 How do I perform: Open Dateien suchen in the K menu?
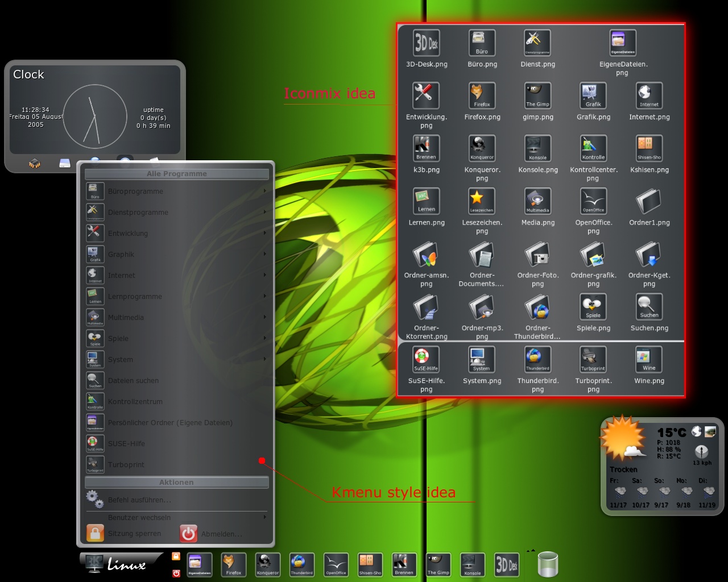click(177, 380)
